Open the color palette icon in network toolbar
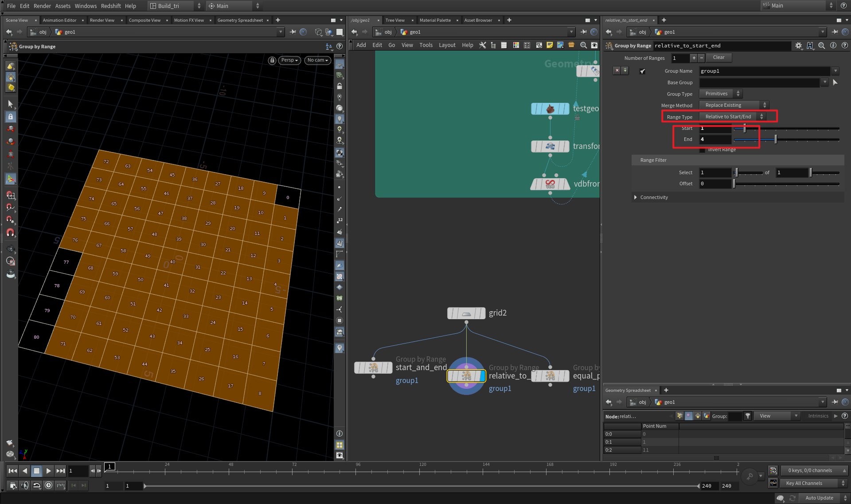This screenshot has height=504, width=851. [x=516, y=45]
